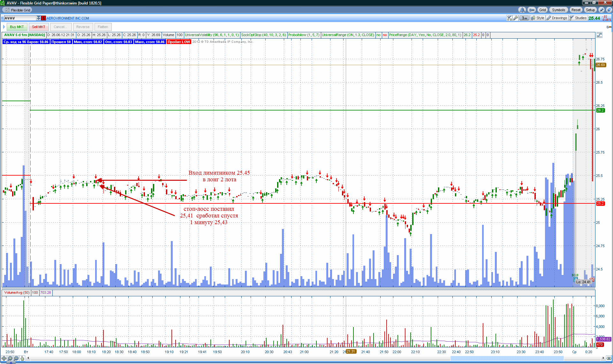Click the Setup button
613x364 pixels.
pos(590,10)
